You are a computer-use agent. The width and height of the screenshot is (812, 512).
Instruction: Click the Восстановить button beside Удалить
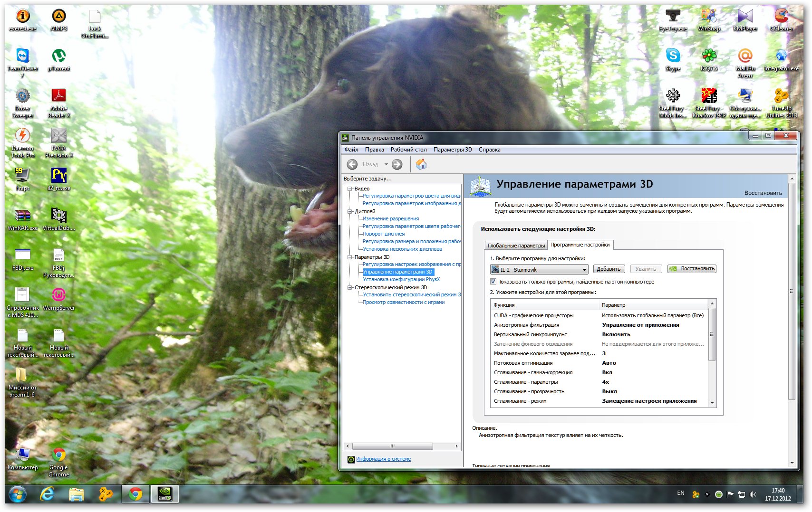point(692,269)
